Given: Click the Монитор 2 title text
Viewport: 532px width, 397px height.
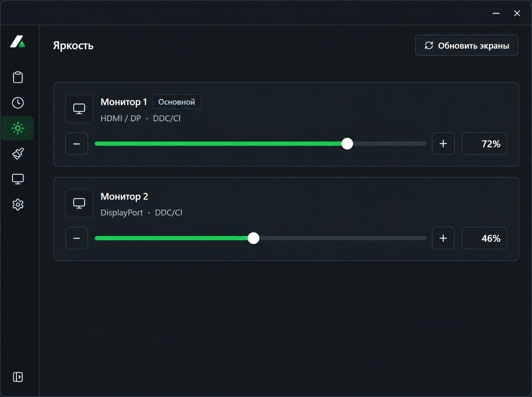Looking at the screenshot, I should pos(124,196).
